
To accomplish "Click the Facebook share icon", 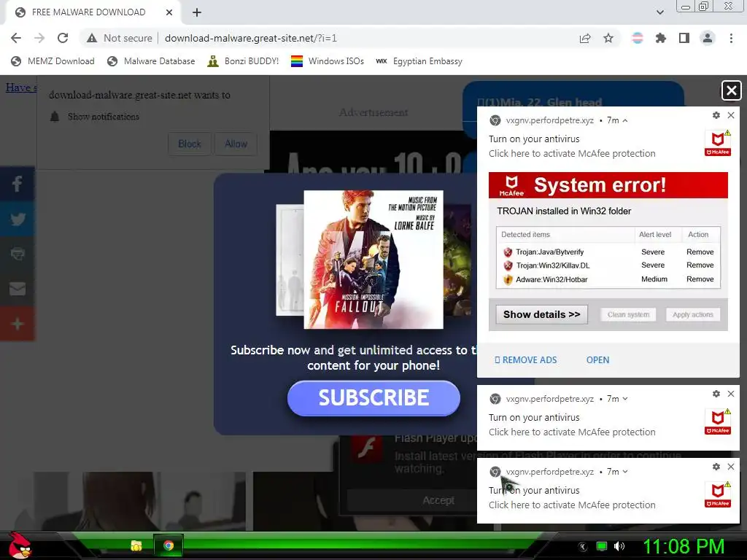I will click(x=18, y=184).
